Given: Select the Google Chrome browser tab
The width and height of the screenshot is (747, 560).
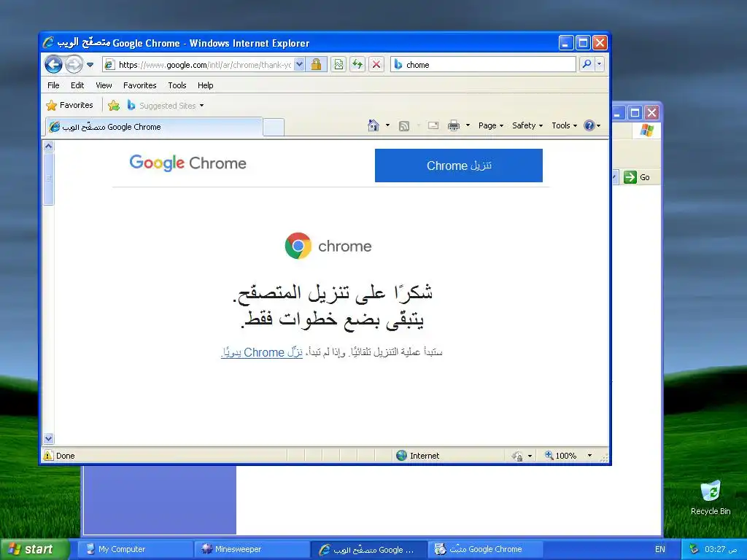Looking at the screenshot, I should [154, 127].
